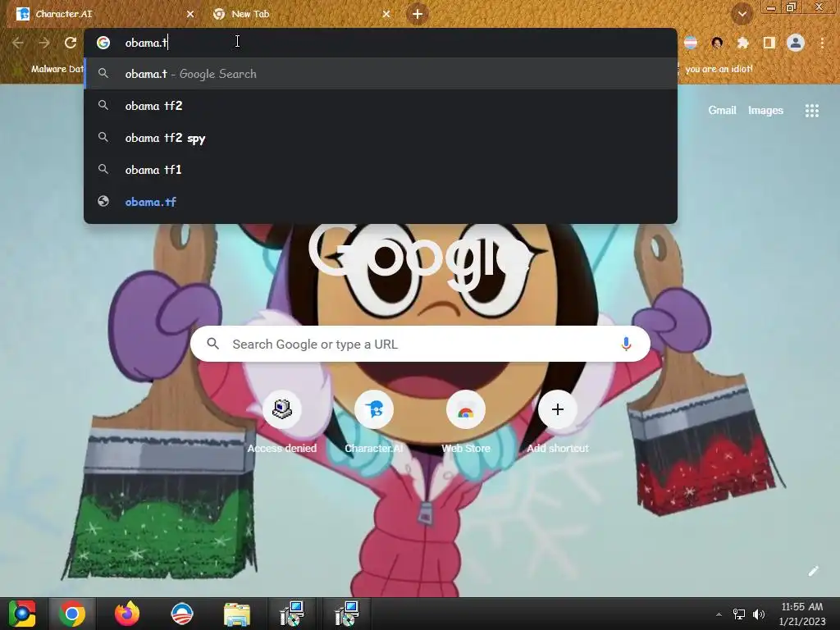Viewport: 840px width, 630px height.
Task: Show hidden system tray icons
Action: 719,614
